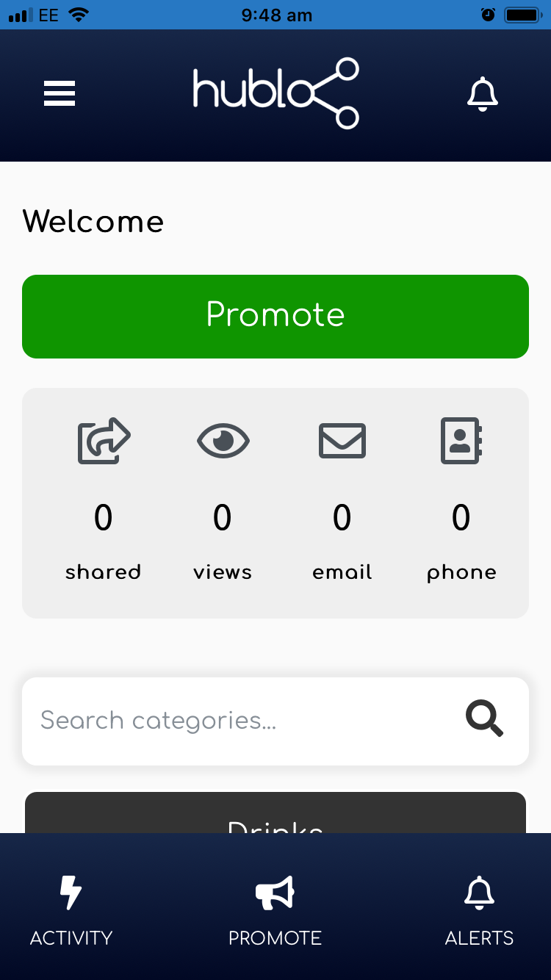Tap the views count label
Viewport: 551px width, 980px height.
223,572
